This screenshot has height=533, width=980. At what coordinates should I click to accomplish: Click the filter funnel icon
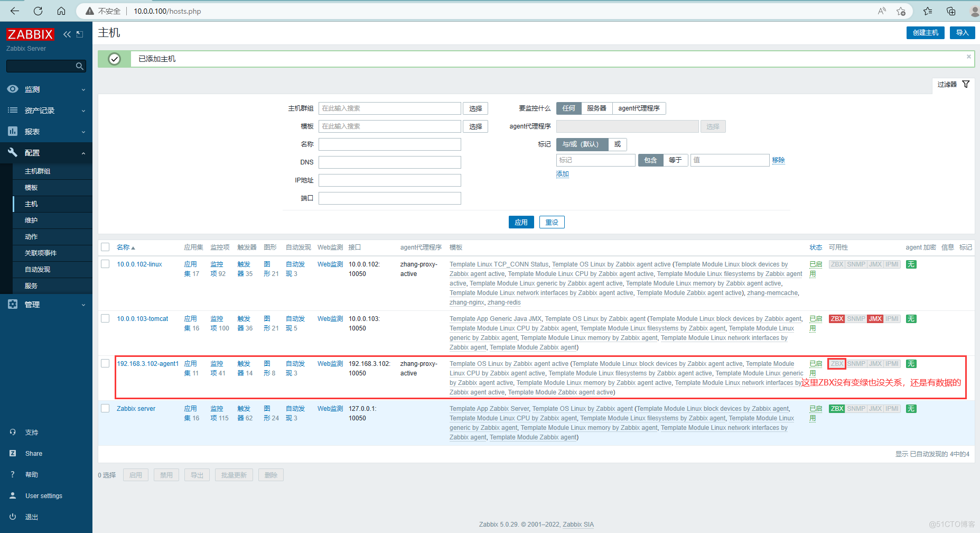click(x=966, y=84)
